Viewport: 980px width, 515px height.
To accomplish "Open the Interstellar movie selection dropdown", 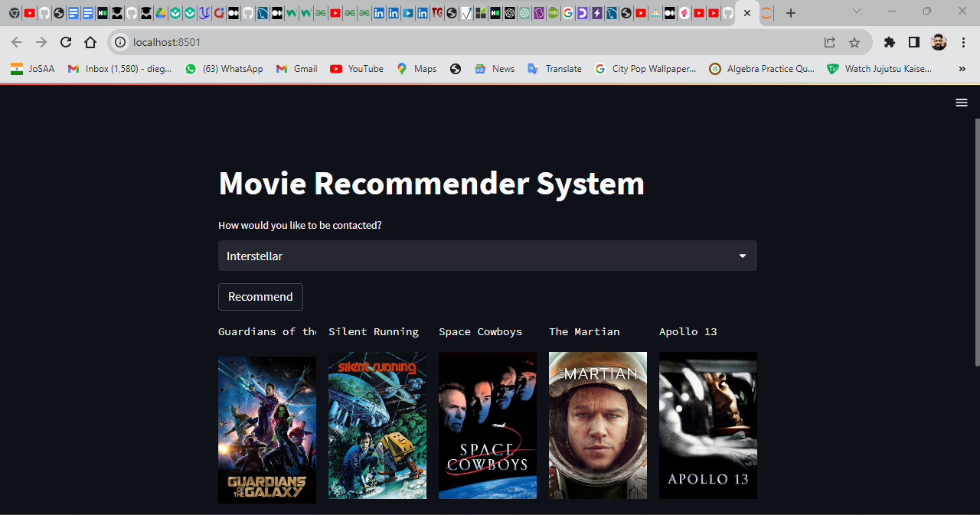I will coord(488,256).
